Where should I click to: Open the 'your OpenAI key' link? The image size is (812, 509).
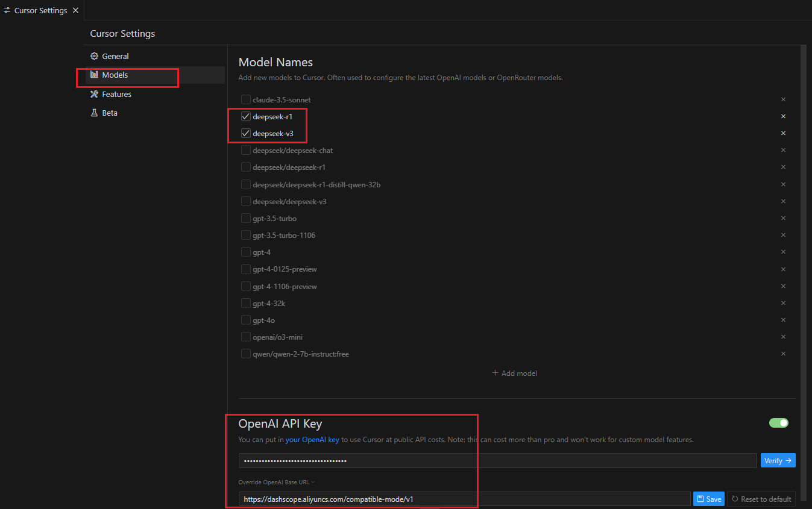[x=312, y=440]
